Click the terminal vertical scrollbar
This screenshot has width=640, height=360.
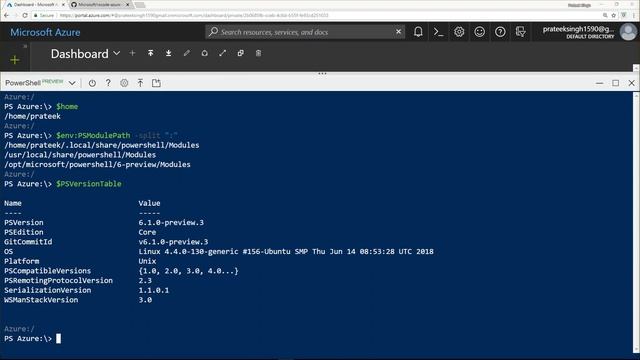coord(636,222)
